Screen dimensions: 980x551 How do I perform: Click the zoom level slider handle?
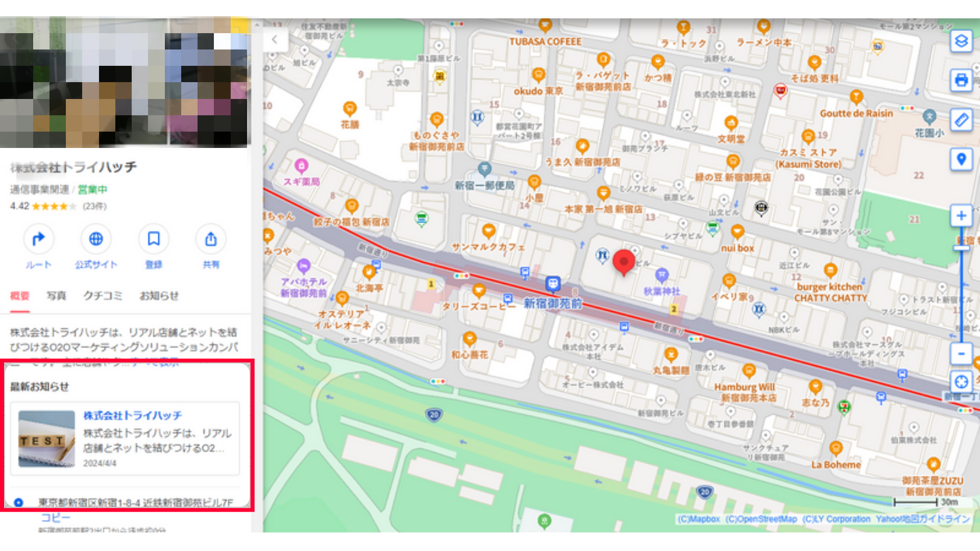click(962, 248)
